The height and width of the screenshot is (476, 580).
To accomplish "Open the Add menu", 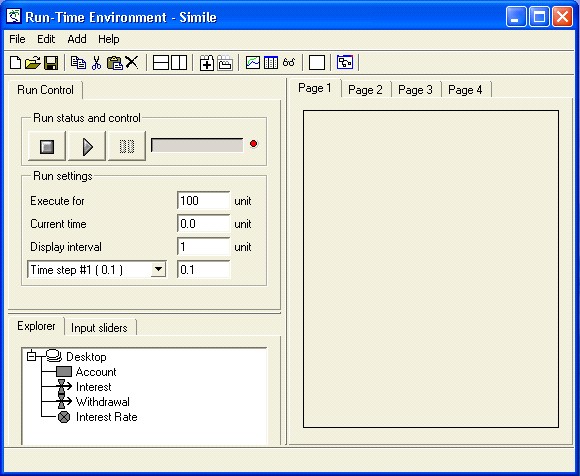I will click(77, 39).
